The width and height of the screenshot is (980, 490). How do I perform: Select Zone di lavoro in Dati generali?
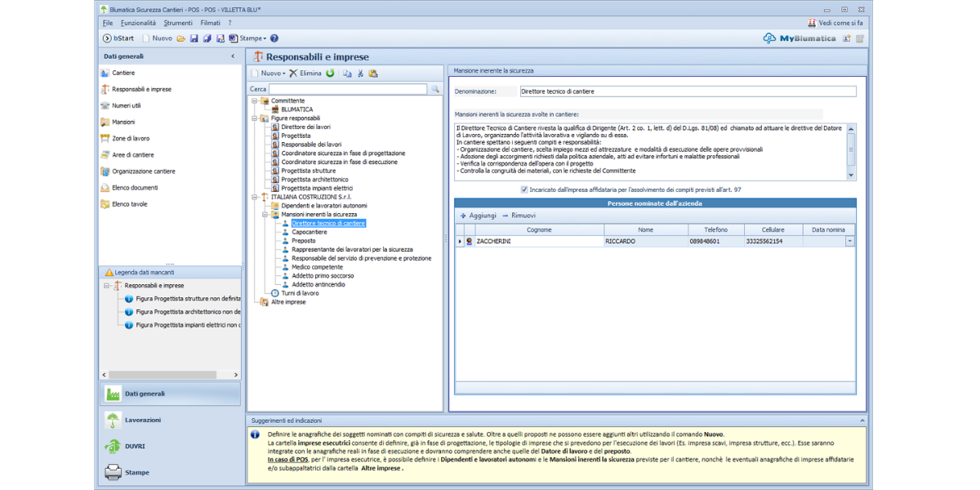pos(131,139)
